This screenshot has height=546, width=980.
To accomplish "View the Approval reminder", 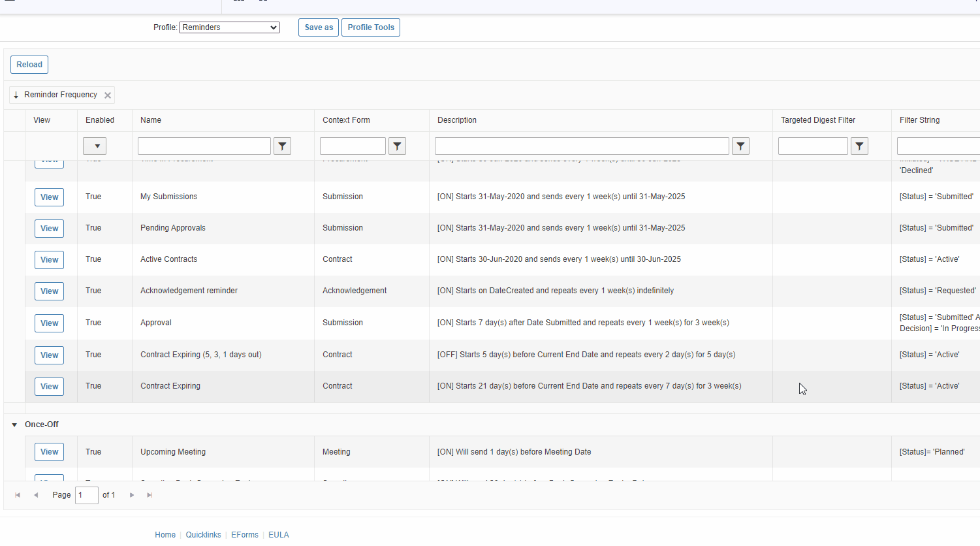I will click(x=49, y=323).
